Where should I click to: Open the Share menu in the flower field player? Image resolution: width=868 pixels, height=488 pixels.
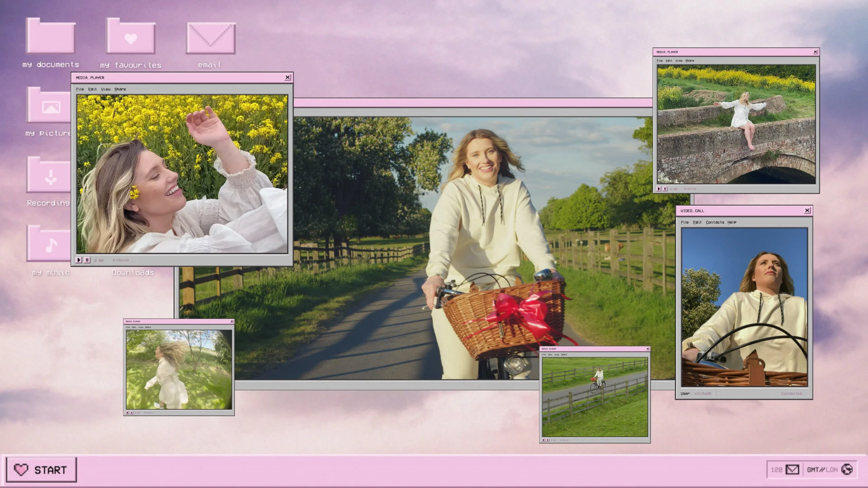coord(119,89)
